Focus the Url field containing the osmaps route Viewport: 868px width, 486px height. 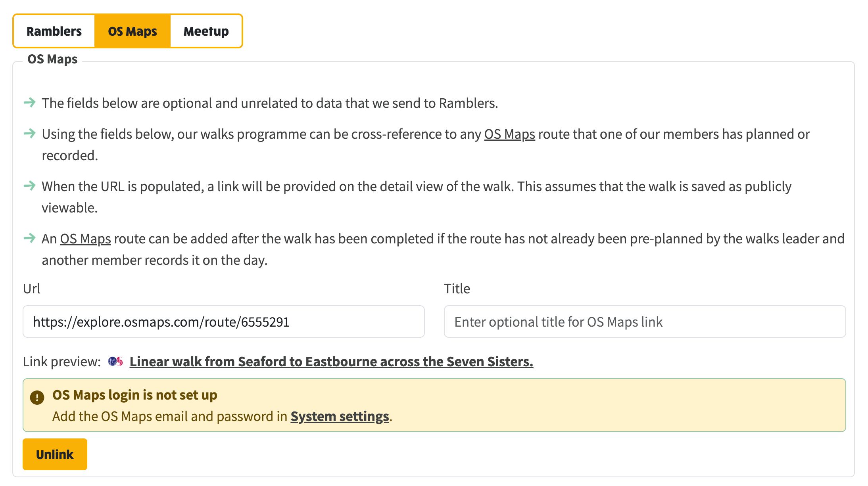pyautogui.click(x=224, y=321)
